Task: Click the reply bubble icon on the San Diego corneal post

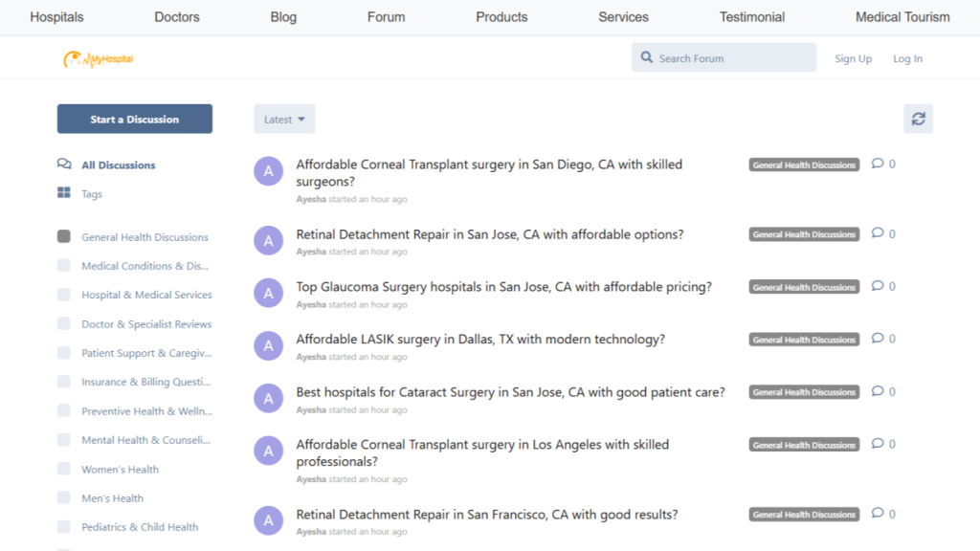Action: pyautogui.click(x=878, y=164)
